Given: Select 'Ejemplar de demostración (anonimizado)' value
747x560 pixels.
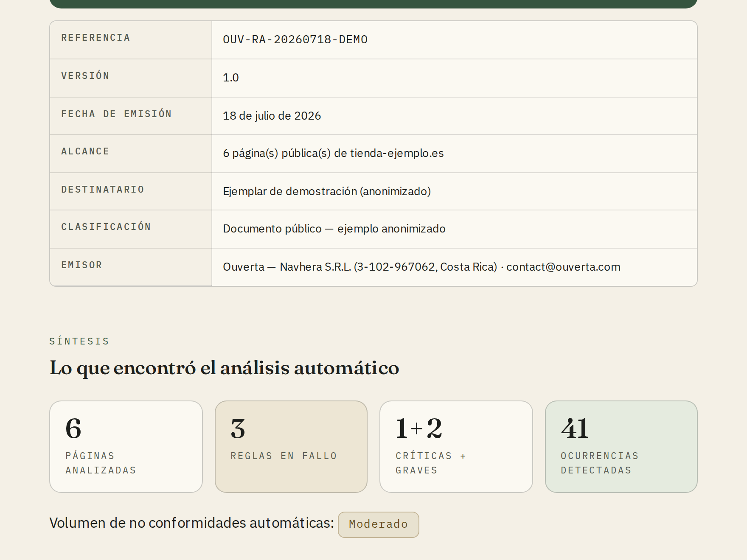Looking at the screenshot, I should tap(327, 191).
